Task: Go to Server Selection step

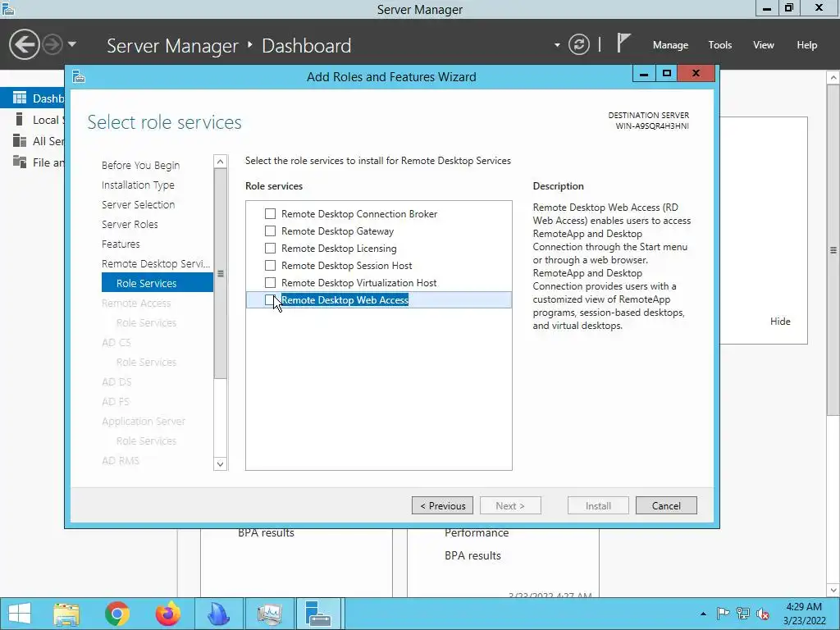Action: click(x=138, y=204)
